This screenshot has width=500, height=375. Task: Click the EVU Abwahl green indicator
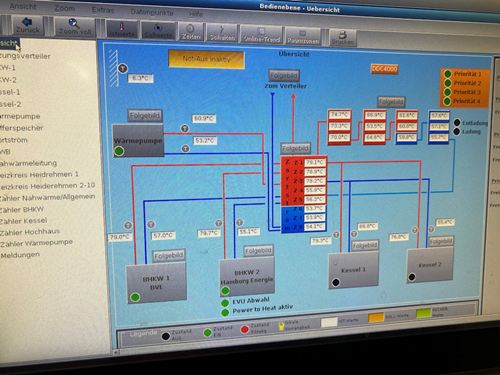(x=225, y=303)
